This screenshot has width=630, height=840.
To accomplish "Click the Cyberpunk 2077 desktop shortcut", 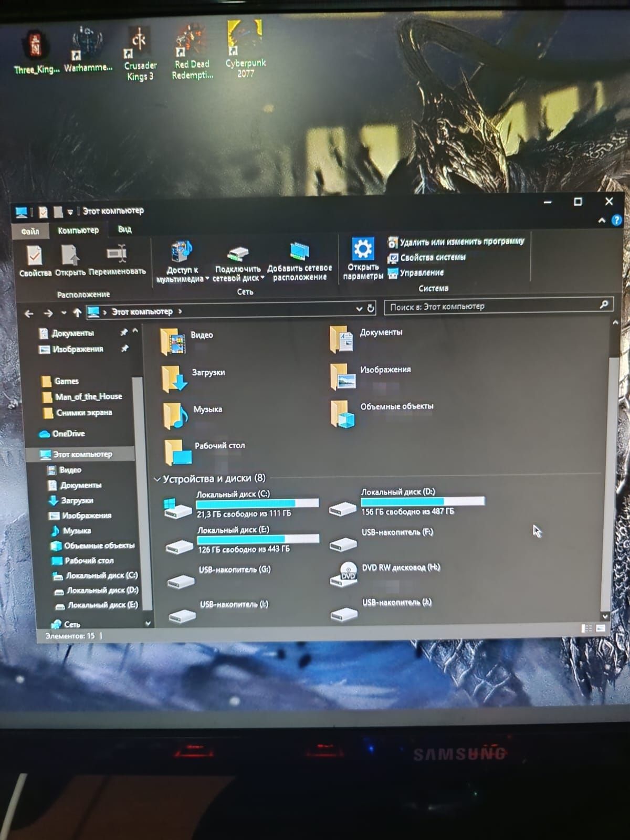I will [x=245, y=50].
